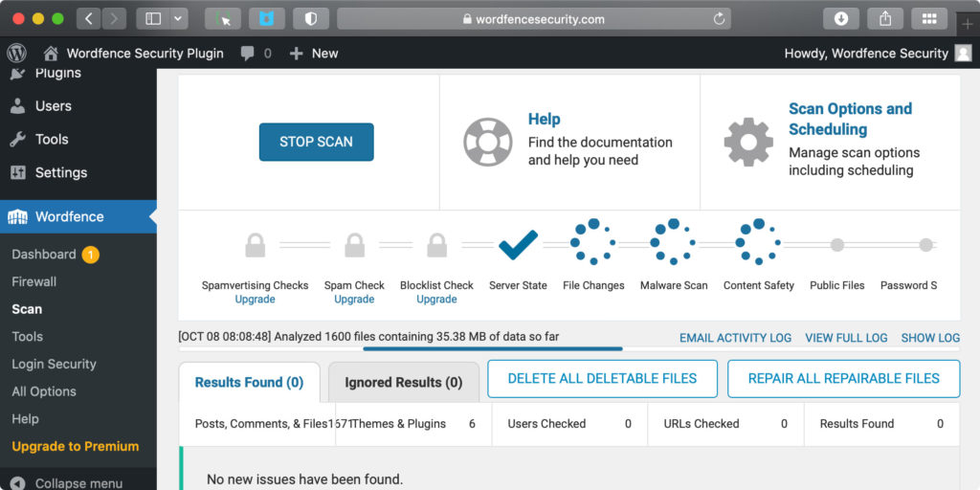The height and width of the screenshot is (490, 980).
Task: Click the Server State checkmark icon
Action: tap(518, 244)
